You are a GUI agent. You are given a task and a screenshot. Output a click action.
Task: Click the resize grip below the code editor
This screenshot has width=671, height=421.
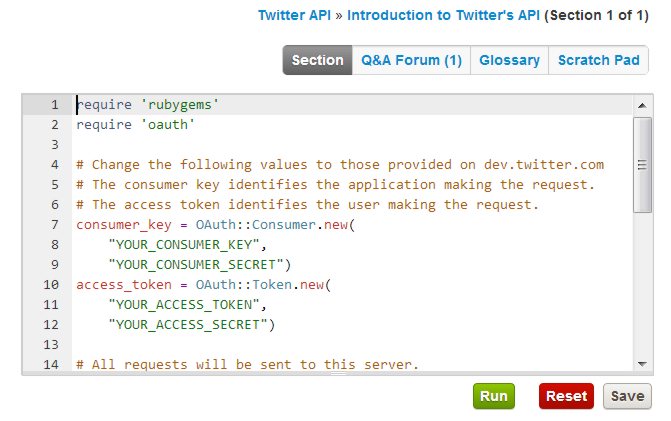pos(338,374)
